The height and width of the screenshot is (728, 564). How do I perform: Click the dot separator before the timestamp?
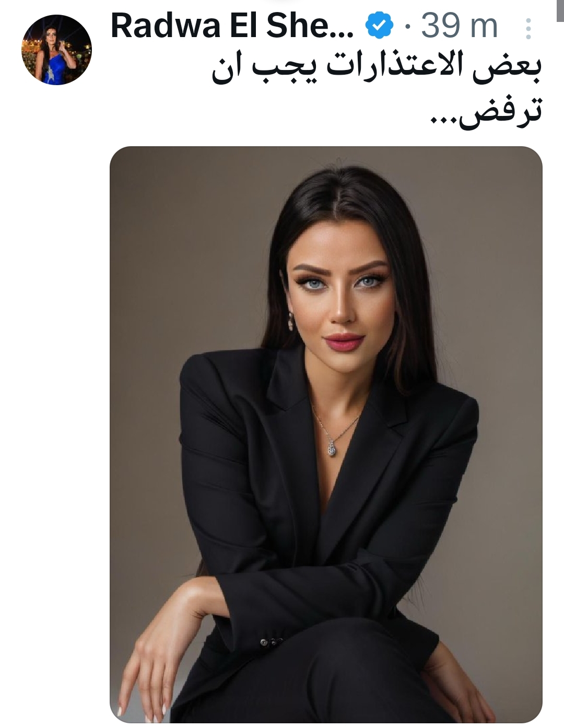click(408, 28)
